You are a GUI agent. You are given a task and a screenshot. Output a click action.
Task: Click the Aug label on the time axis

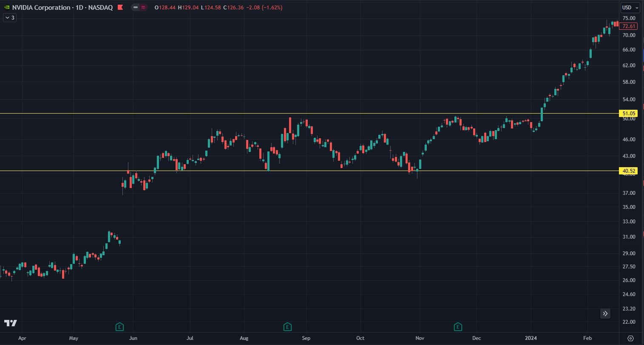click(244, 339)
